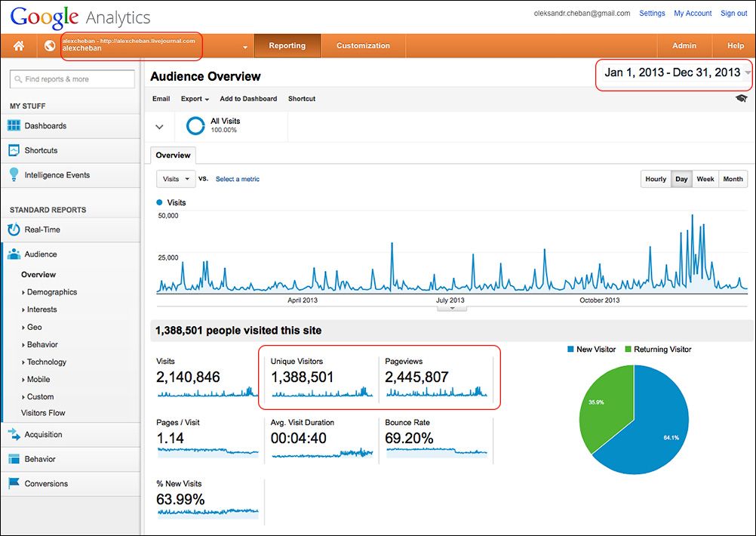Switch chart to Day granularity
Viewport: 756px width, 536px height.
click(x=682, y=179)
